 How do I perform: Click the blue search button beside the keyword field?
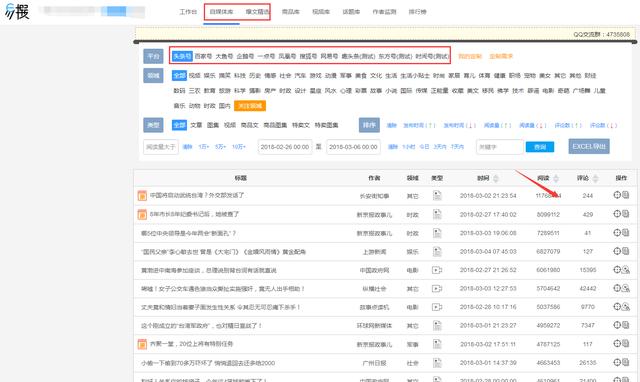(540, 147)
